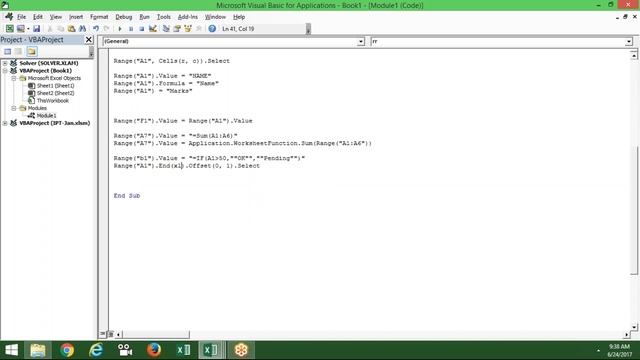Click the View Microsoft Excel toolbar icon
Image resolution: width=640 pixels, height=360 pixels.
(9, 29)
